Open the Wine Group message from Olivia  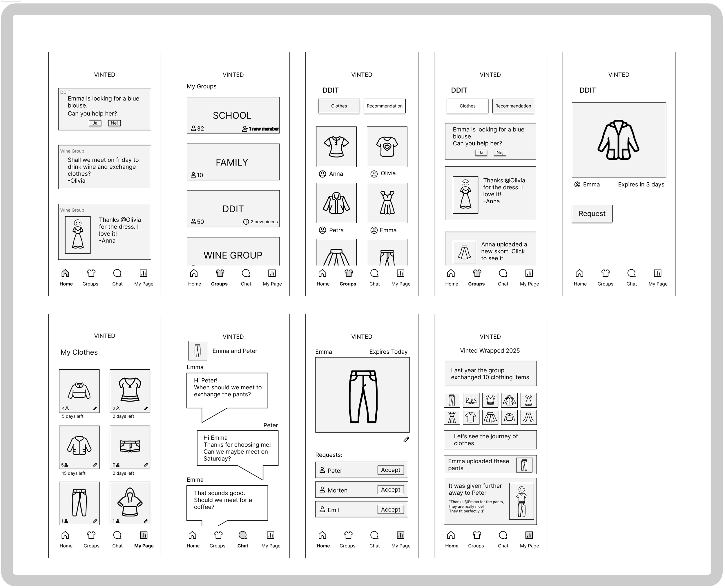105,167
